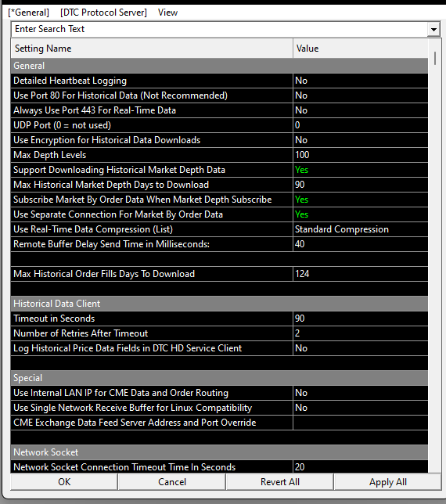Toggle Use Internal LAN IP for CME value

(360, 393)
